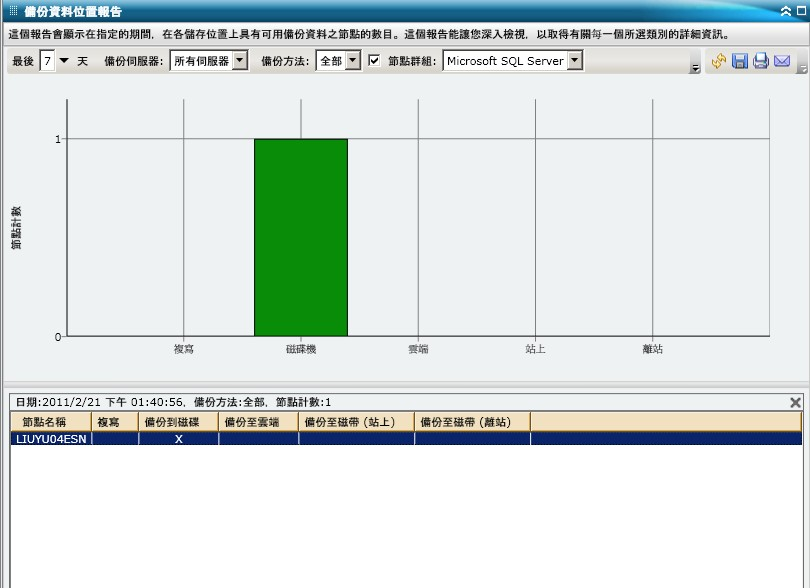Click the refresh report icon
810x588 pixels.
[x=719, y=61]
